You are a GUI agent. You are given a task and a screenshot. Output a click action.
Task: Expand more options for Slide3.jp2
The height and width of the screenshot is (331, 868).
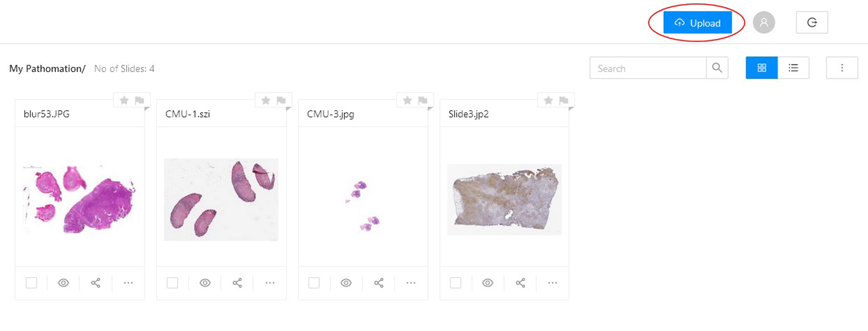point(553,283)
